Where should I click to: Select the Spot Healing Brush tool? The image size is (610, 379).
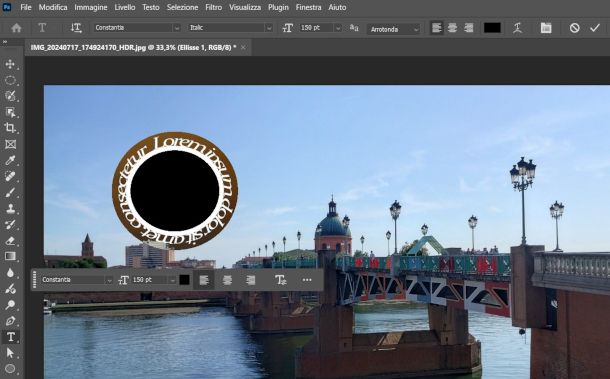(x=10, y=176)
